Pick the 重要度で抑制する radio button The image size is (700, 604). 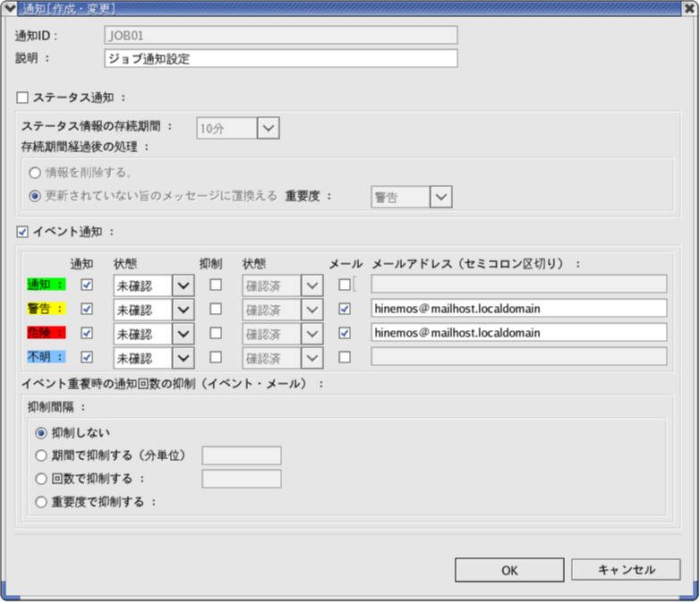point(41,502)
